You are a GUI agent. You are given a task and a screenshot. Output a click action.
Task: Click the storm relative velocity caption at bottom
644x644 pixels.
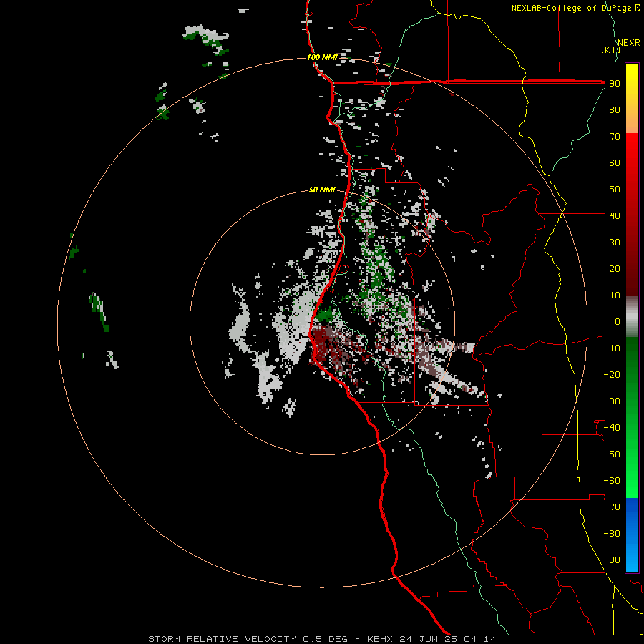pyautogui.click(x=322, y=639)
